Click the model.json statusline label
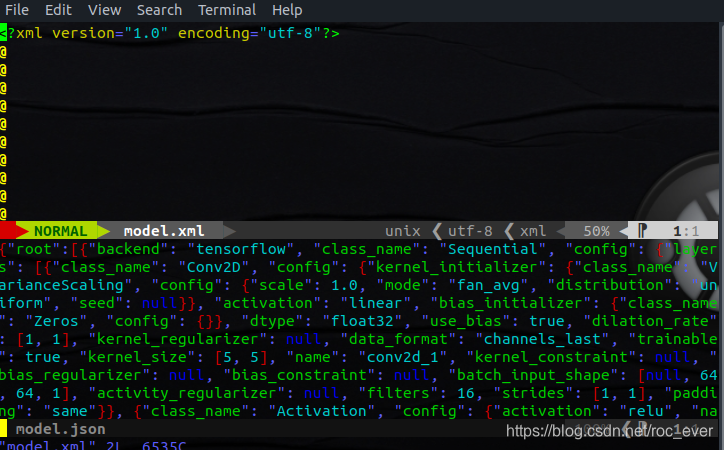724x450 pixels. click(60, 429)
